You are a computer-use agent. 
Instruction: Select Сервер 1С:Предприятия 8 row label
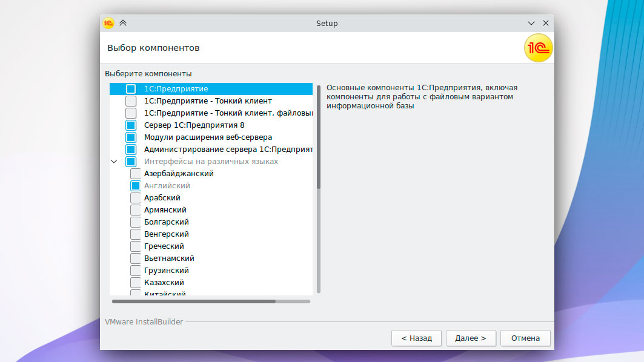(194, 125)
